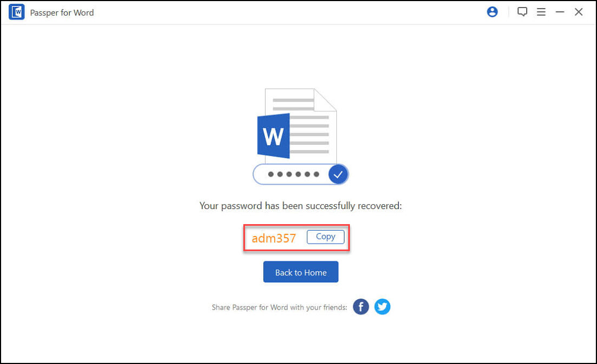Open the hamburger menu
This screenshot has height=364, width=597.
pyautogui.click(x=541, y=12)
